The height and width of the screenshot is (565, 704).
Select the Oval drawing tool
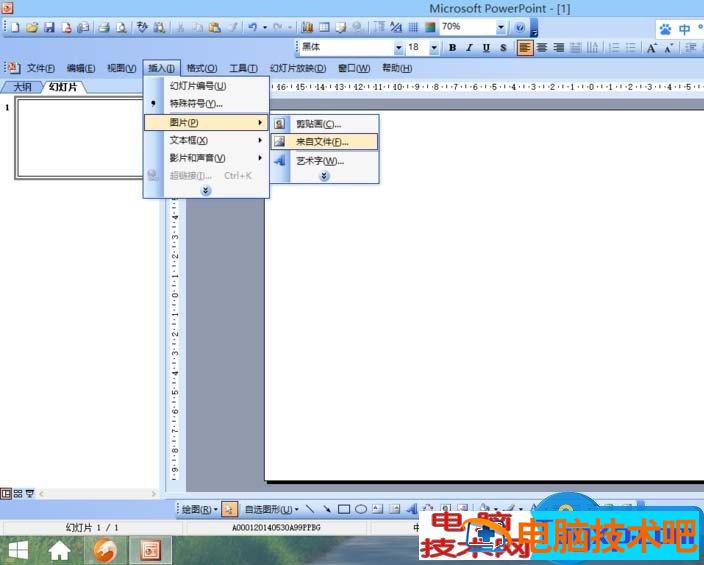tap(361, 509)
